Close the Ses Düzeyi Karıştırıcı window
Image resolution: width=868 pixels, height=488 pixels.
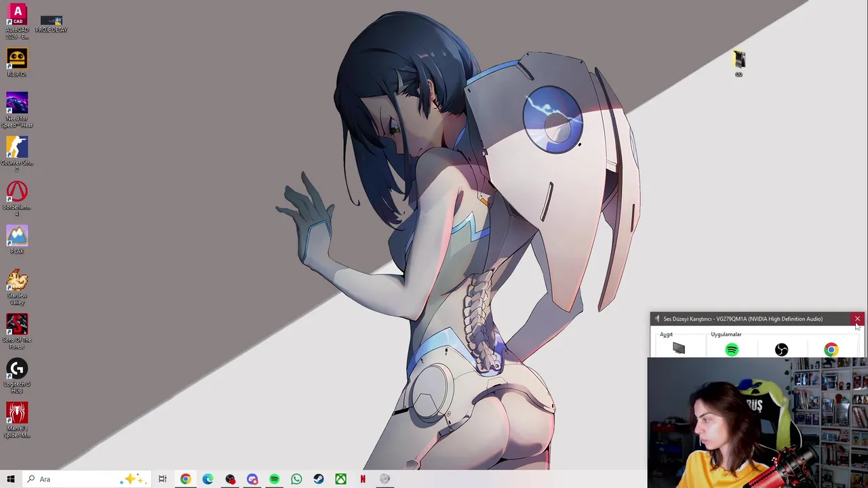(857, 319)
